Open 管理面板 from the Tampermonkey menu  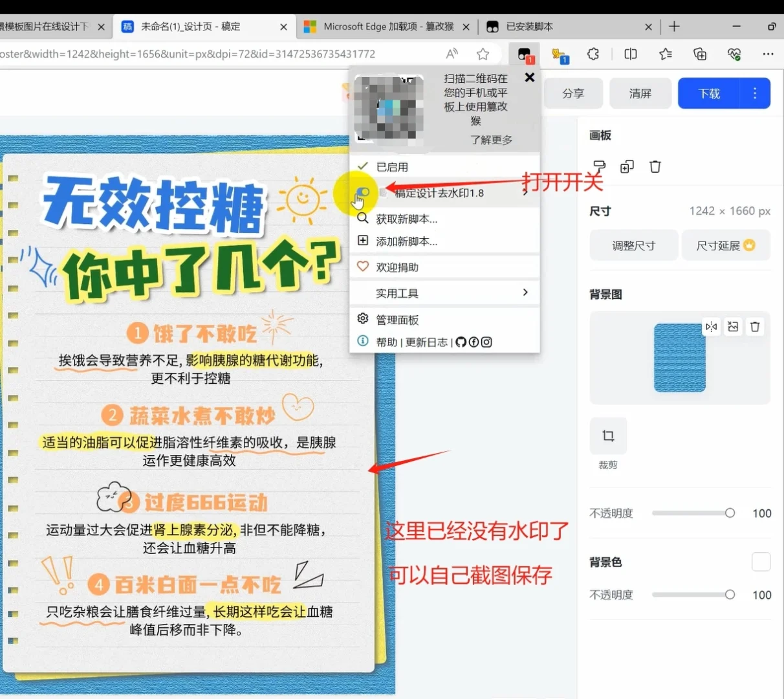point(397,319)
